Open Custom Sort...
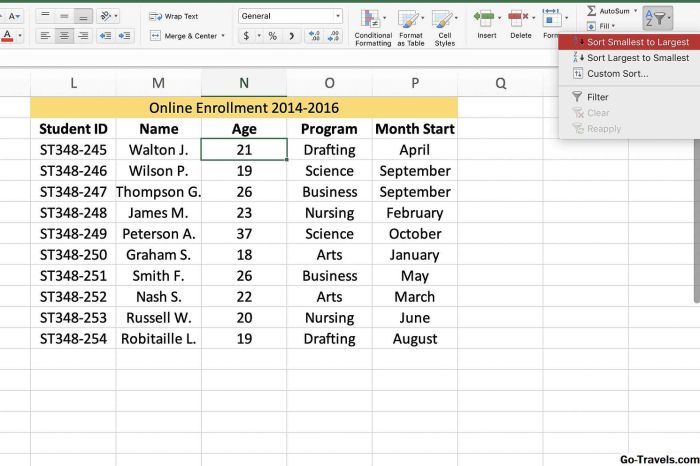 click(x=629, y=74)
